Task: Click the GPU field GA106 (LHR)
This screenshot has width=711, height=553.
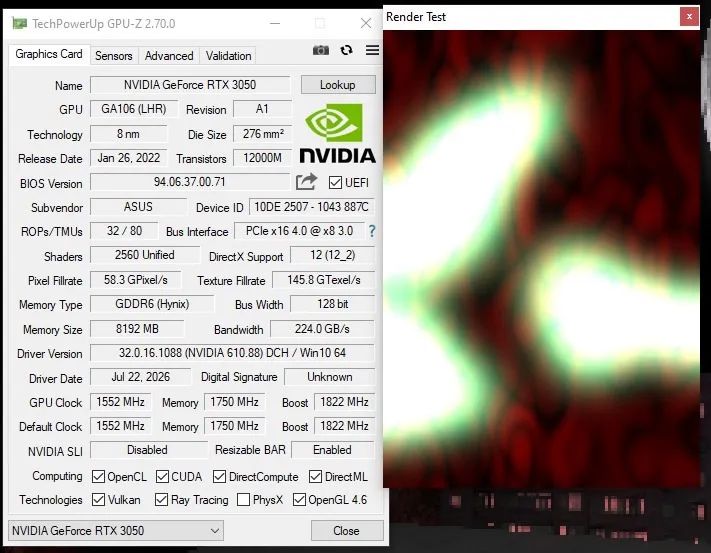Action: 134,109
